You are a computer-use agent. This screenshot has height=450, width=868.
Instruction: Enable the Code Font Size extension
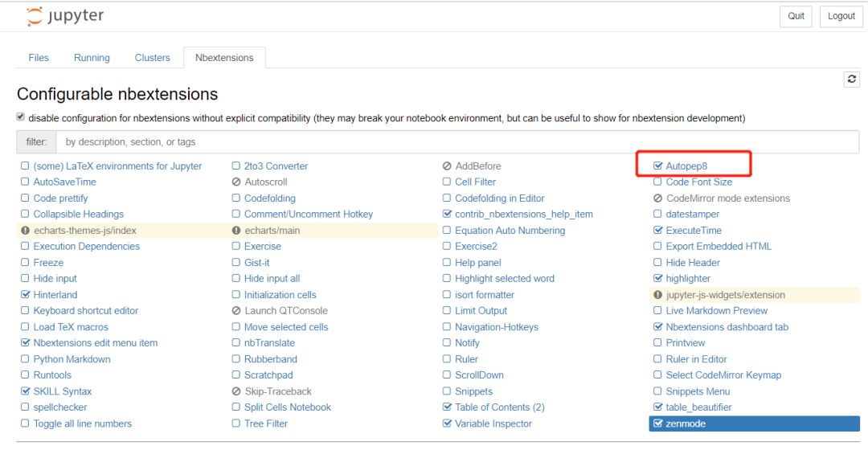coord(657,182)
